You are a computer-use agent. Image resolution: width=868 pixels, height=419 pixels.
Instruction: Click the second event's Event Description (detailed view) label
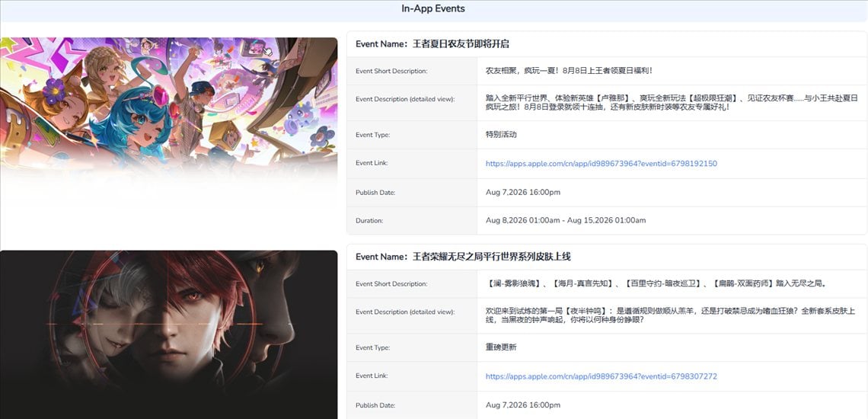405,312
